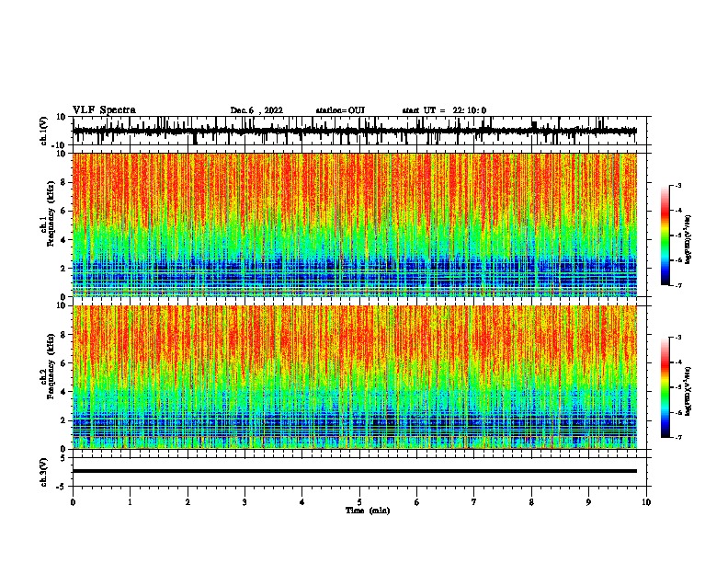This screenshot has width=728, height=563.
Task: Click the ch.3 flat black trace line
Action: point(355,471)
